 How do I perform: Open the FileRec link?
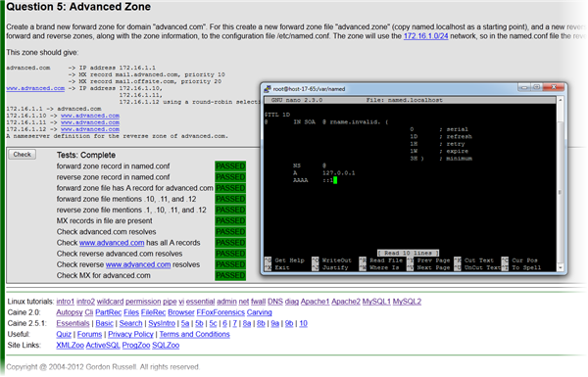point(154,312)
